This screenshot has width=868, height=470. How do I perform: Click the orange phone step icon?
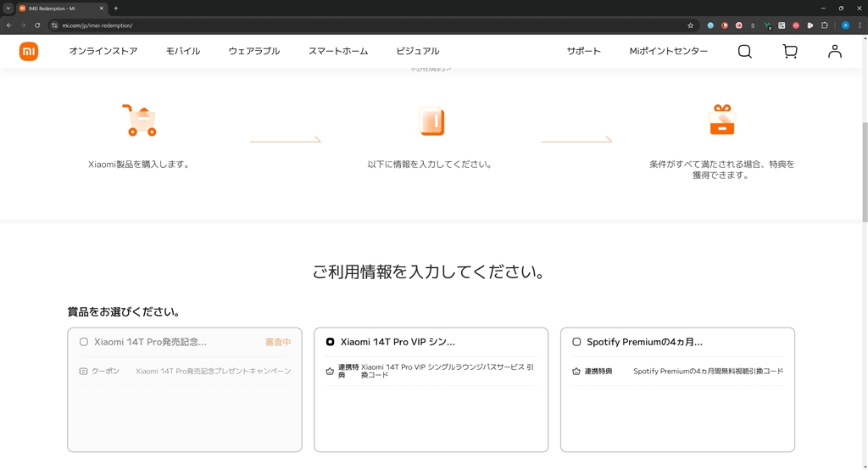tap(431, 120)
